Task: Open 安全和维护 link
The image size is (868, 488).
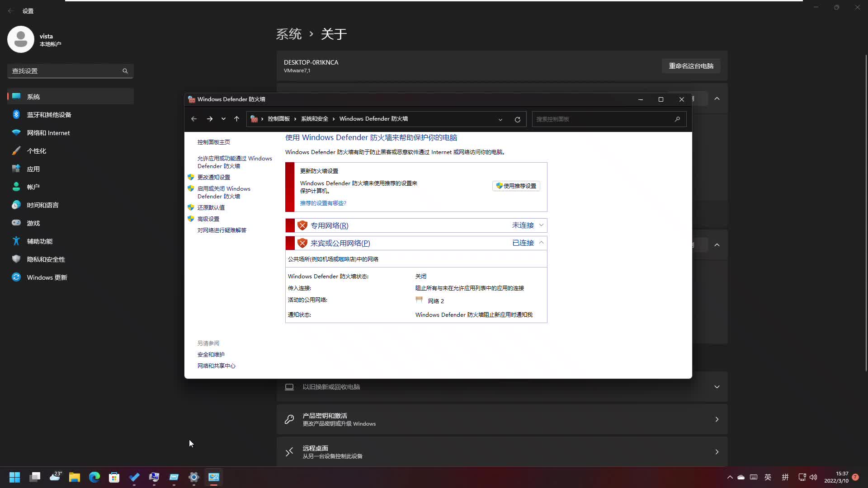Action: (x=211, y=355)
